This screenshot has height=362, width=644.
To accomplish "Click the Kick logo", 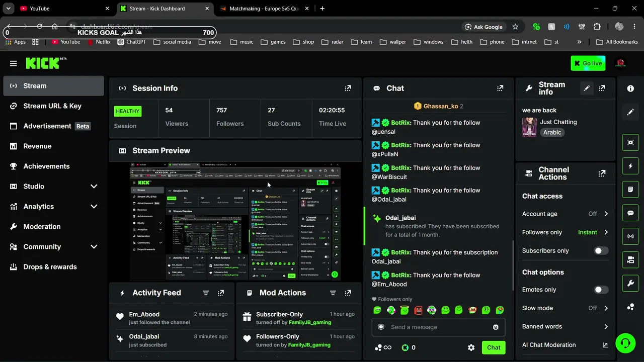I will point(46,63).
